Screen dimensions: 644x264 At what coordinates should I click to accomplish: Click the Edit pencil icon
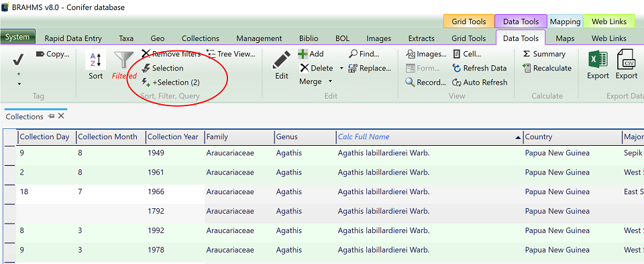(x=281, y=61)
